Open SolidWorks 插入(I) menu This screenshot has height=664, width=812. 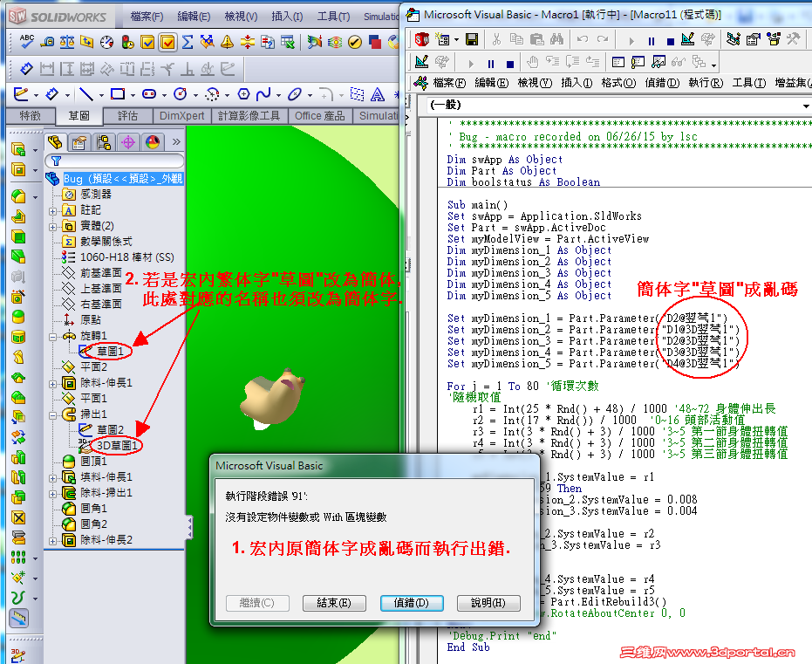pos(287,17)
